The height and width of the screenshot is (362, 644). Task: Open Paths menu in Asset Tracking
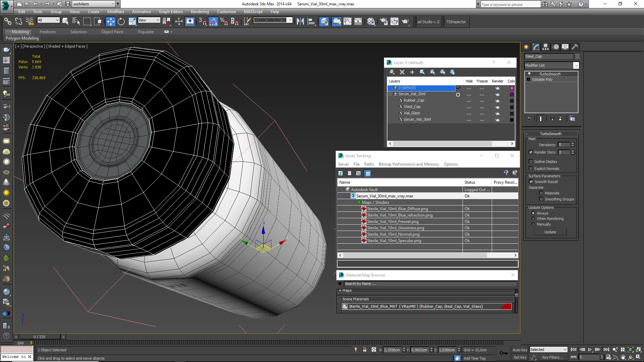tap(369, 164)
